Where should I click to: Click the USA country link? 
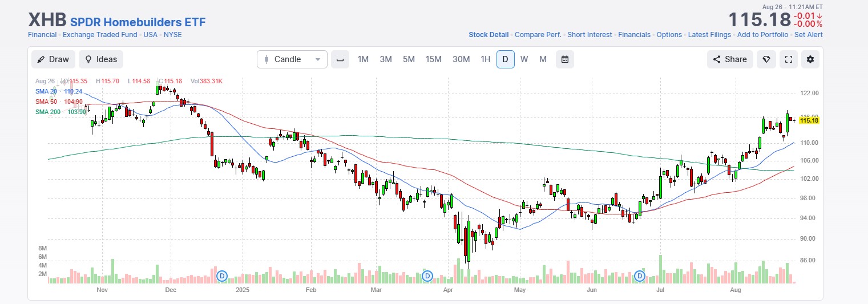[151, 35]
